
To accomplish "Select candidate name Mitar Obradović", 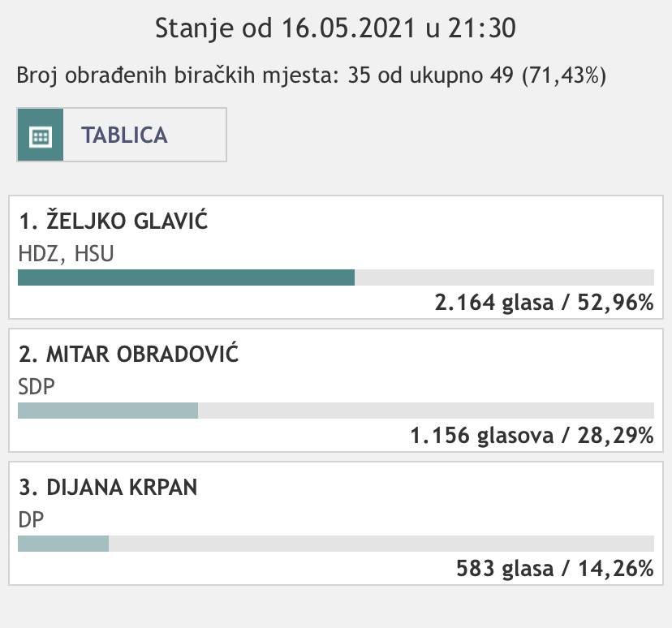I will point(129,355).
